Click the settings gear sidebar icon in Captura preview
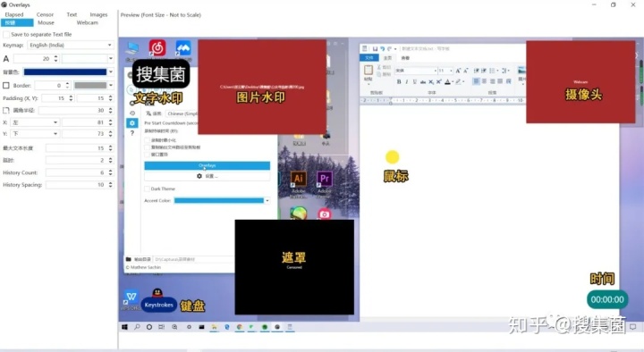The image size is (644, 352). (131, 122)
